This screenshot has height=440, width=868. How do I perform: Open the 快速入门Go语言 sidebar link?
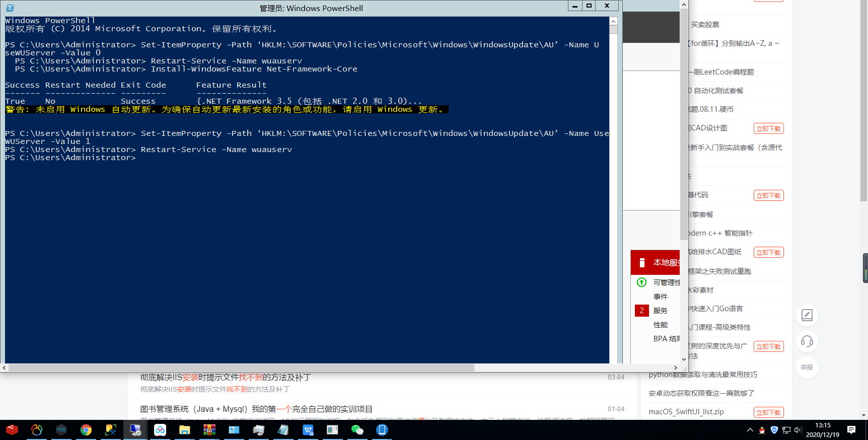(716, 309)
